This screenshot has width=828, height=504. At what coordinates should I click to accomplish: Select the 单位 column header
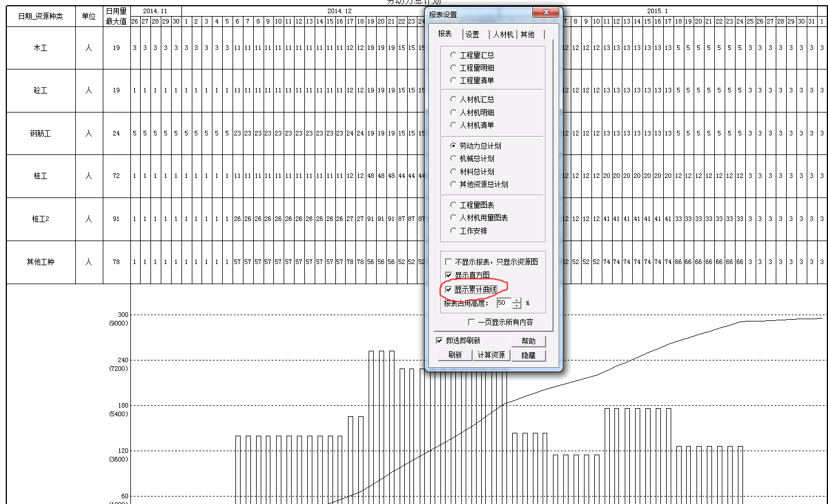click(x=88, y=16)
